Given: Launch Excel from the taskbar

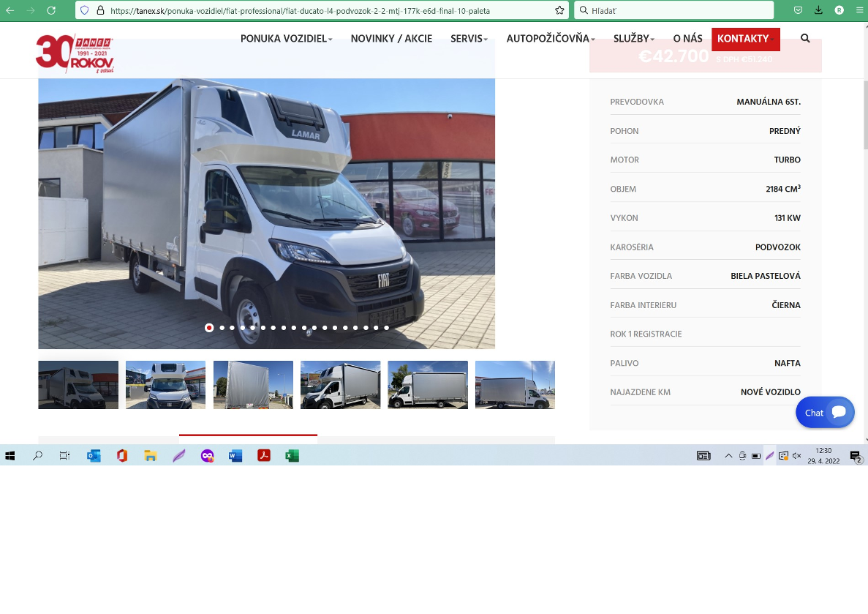Looking at the screenshot, I should 293,456.
